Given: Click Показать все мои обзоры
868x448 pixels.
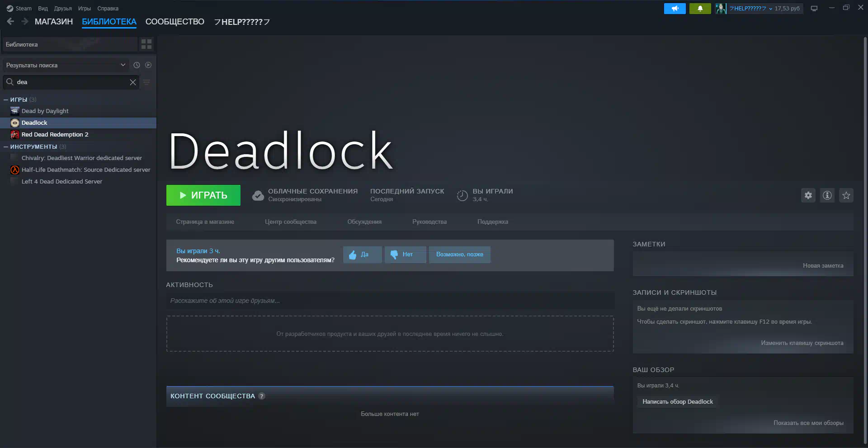Looking at the screenshot, I should point(808,423).
